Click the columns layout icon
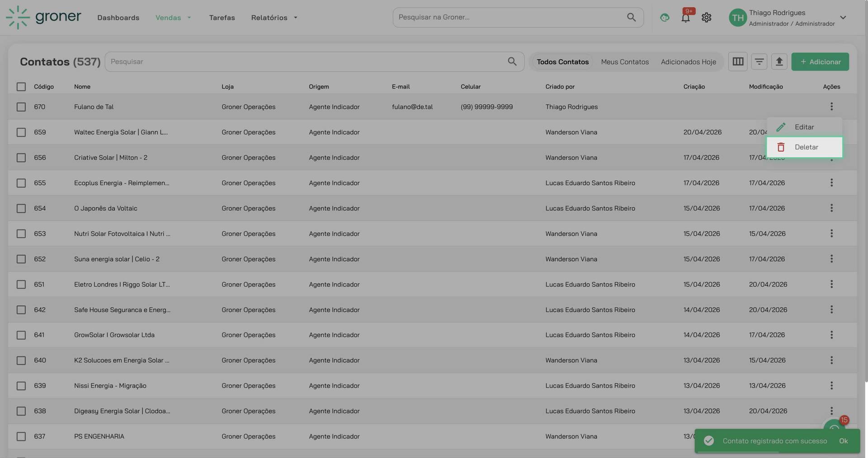Image resolution: width=868 pixels, height=458 pixels. (x=738, y=61)
